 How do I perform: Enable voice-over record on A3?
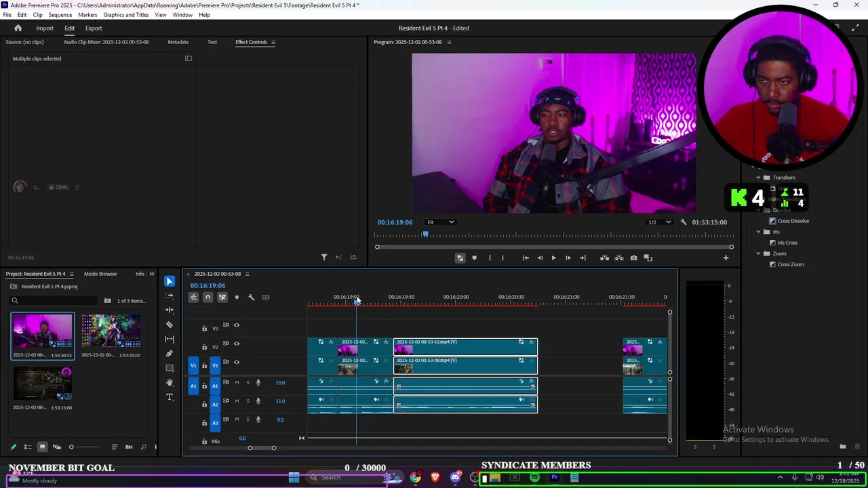tap(258, 420)
